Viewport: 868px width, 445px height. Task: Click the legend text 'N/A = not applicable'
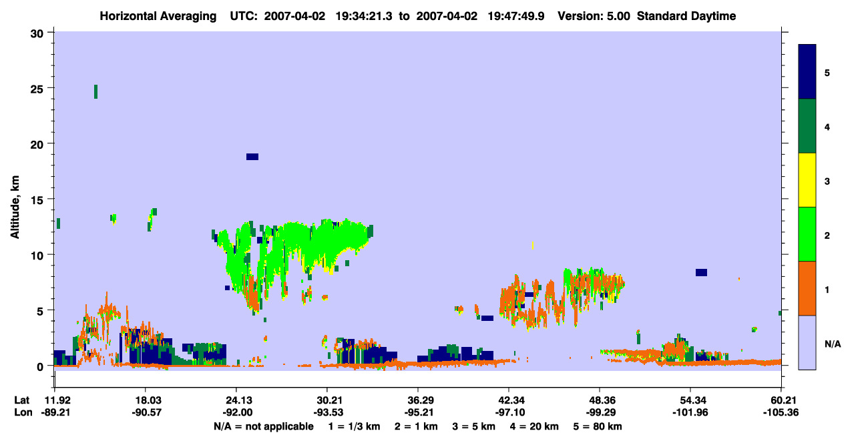click(263, 426)
